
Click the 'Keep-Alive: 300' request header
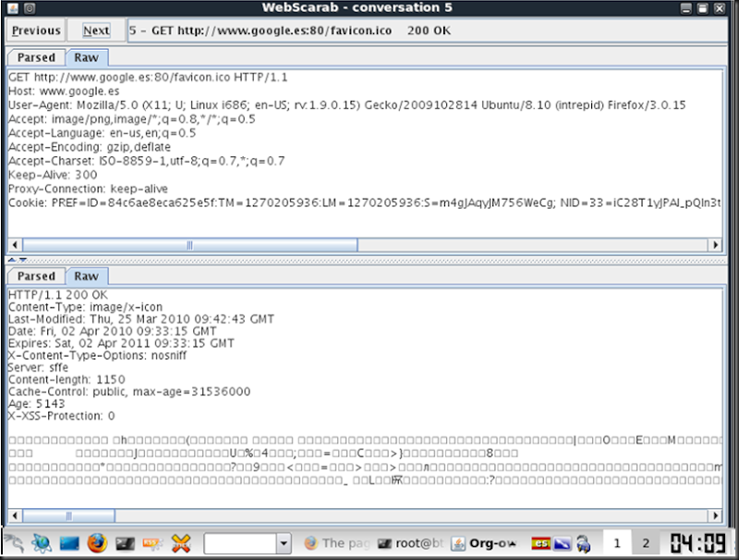[53, 175]
